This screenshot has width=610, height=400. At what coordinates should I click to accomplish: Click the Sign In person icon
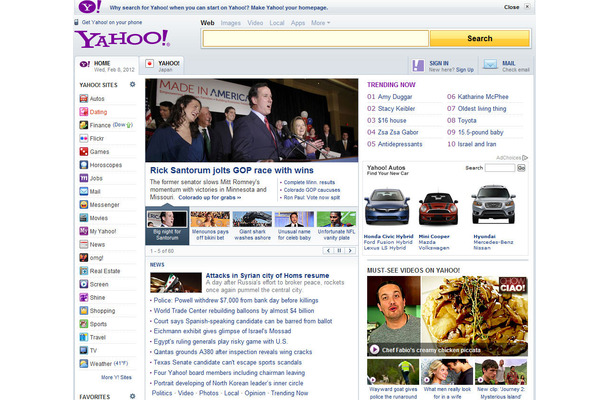pos(418,65)
